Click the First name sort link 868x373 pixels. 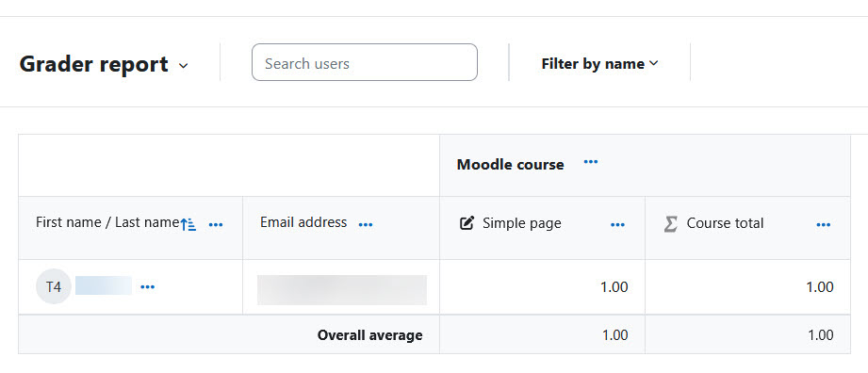[71, 222]
